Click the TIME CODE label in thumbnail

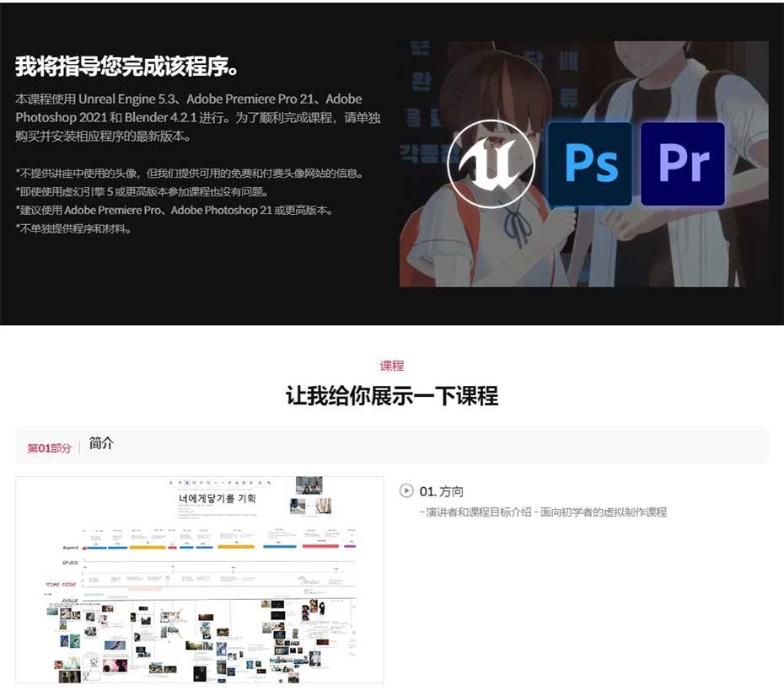[61, 584]
